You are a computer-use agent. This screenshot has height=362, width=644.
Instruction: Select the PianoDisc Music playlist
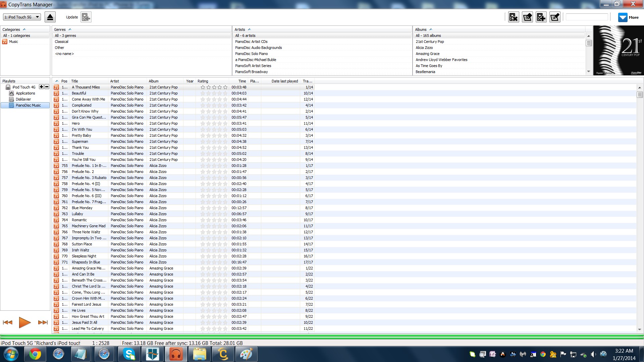point(28,105)
